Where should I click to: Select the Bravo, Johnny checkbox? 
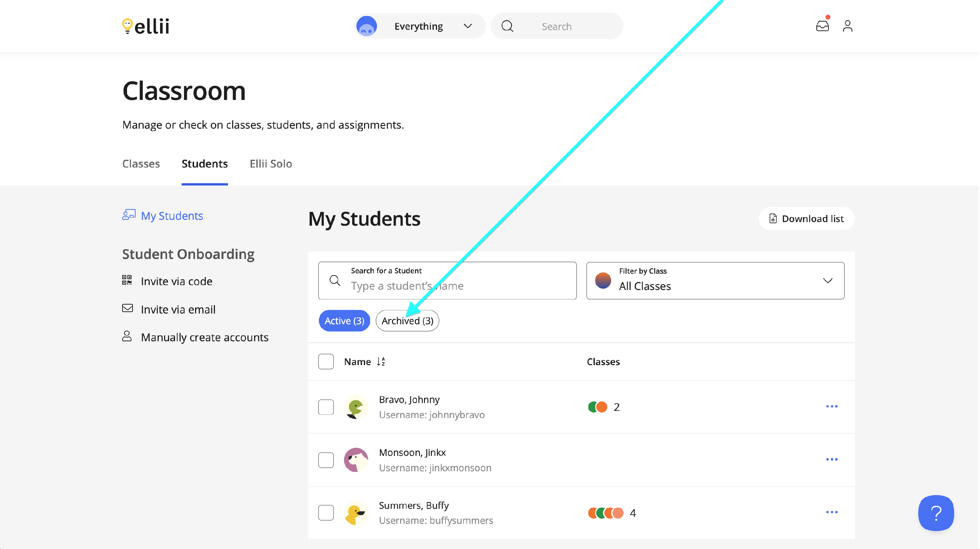point(326,407)
